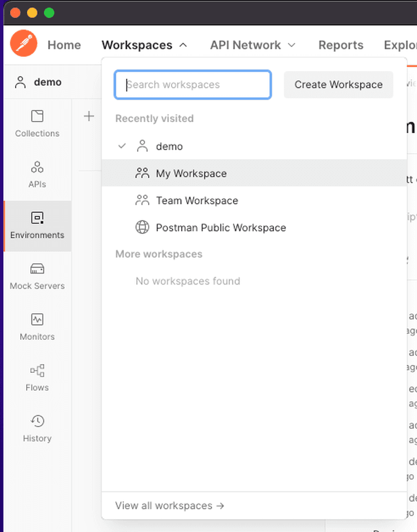Open the View all workspaces link

point(169,505)
